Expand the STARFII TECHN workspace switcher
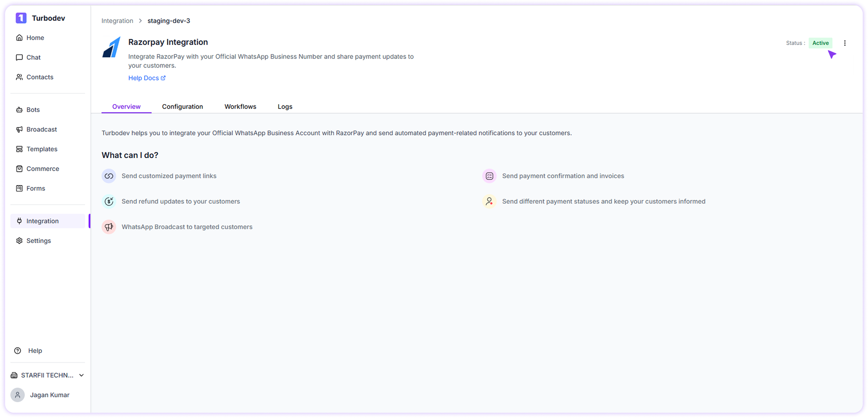 pos(47,375)
